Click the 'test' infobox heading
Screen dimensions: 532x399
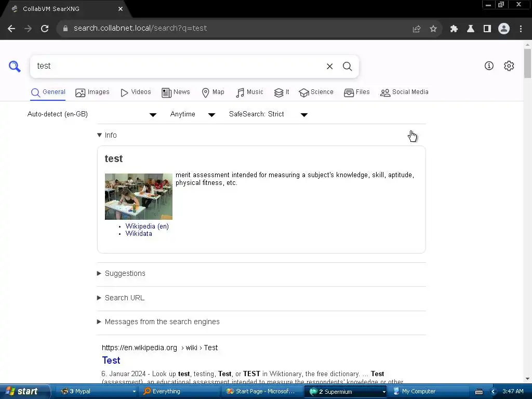pyautogui.click(x=114, y=159)
